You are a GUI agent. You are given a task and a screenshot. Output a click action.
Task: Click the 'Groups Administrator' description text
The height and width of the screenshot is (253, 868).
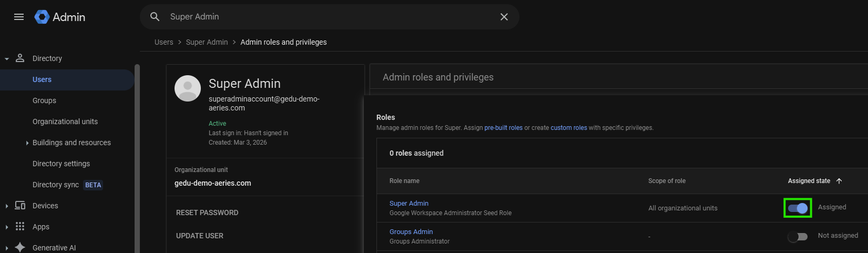[420, 241]
